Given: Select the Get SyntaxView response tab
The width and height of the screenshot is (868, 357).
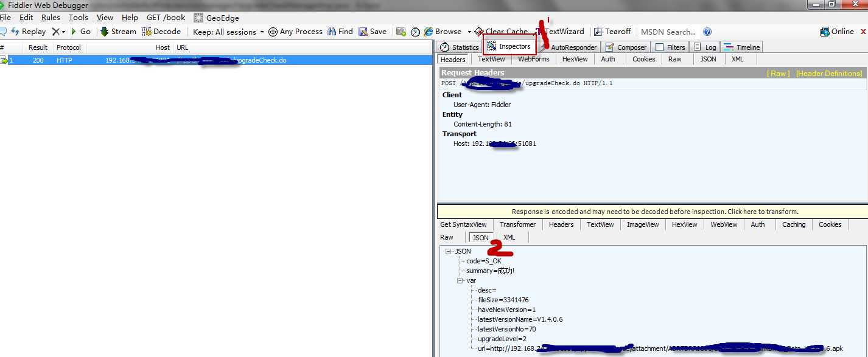Looking at the screenshot, I should coord(464,224).
